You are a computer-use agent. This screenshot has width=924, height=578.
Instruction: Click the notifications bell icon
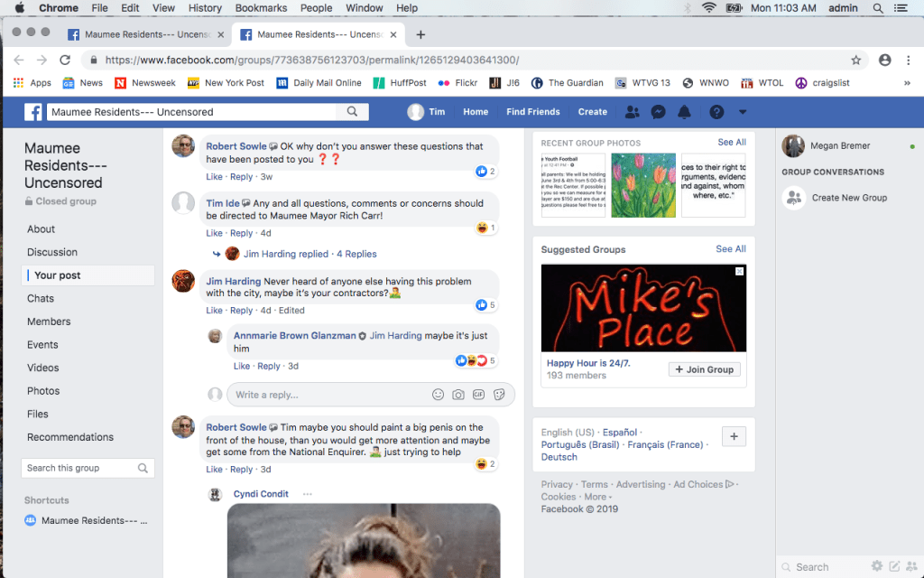(684, 112)
